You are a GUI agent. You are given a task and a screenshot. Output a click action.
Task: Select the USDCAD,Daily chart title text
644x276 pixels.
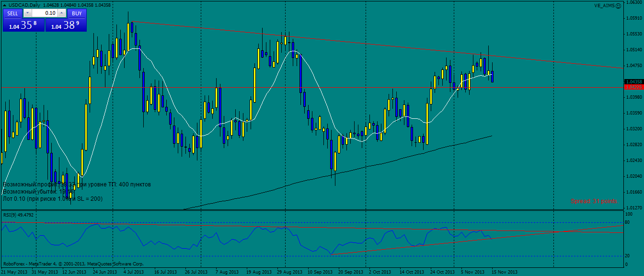pyautogui.click(x=24, y=5)
